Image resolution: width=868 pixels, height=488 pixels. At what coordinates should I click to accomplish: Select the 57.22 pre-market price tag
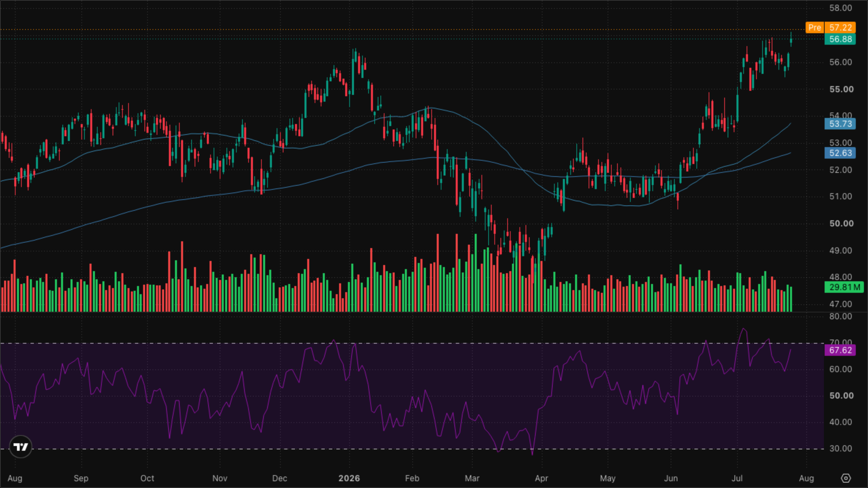point(840,27)
